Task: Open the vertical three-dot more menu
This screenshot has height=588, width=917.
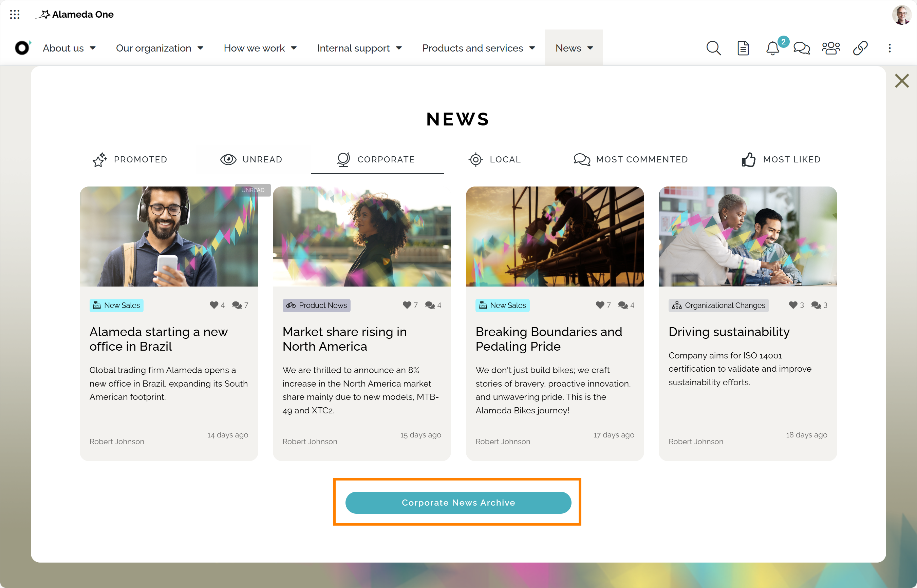Action: 890,48
